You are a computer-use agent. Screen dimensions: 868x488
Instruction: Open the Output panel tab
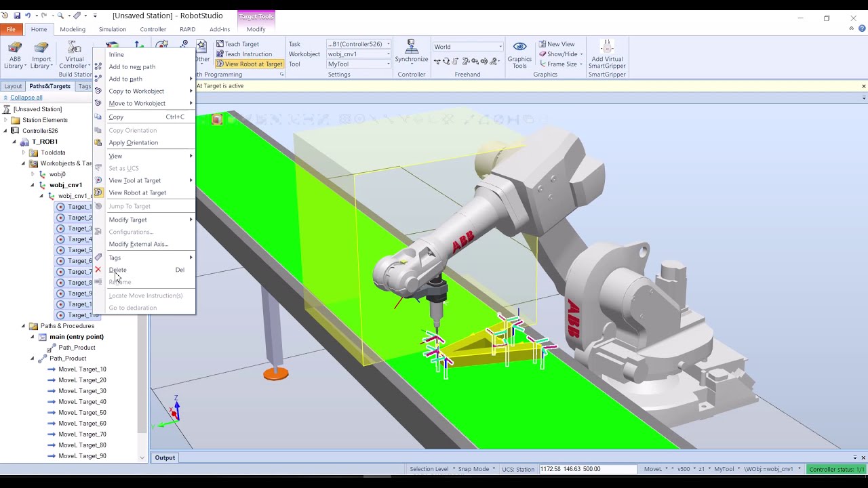click(165, 457)
